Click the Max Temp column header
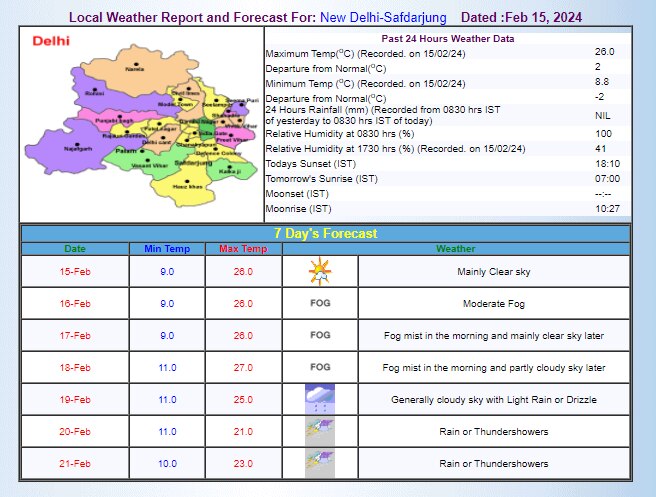The height and width of the screenshot is (497, 656). point(243,248)
